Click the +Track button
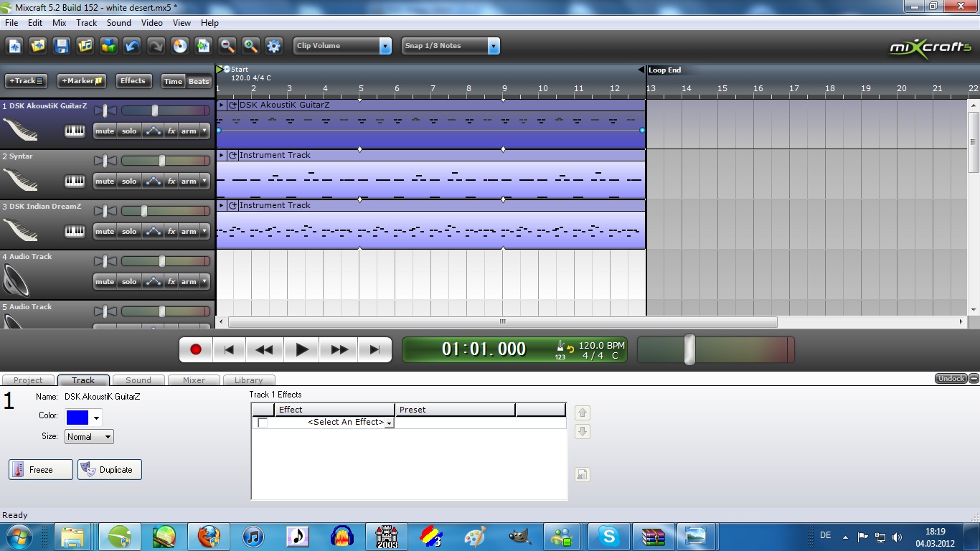This screenshot has height=551, width=980. (x=26, y=81)
